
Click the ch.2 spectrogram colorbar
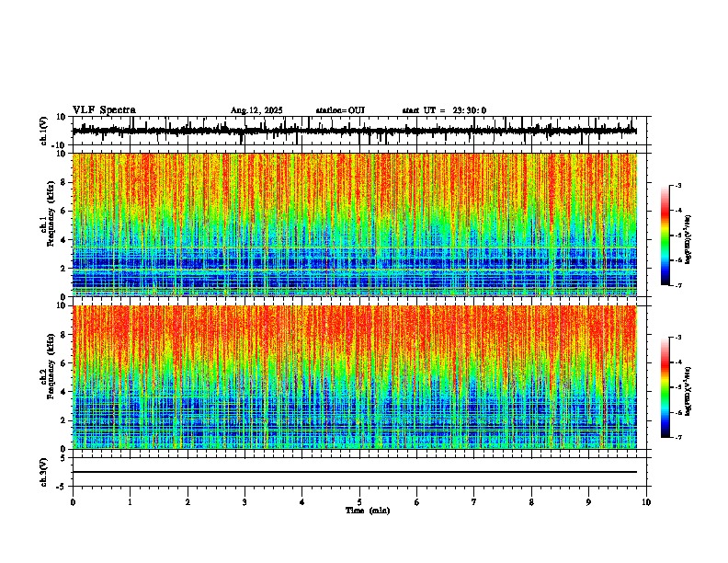click(665, 387)
